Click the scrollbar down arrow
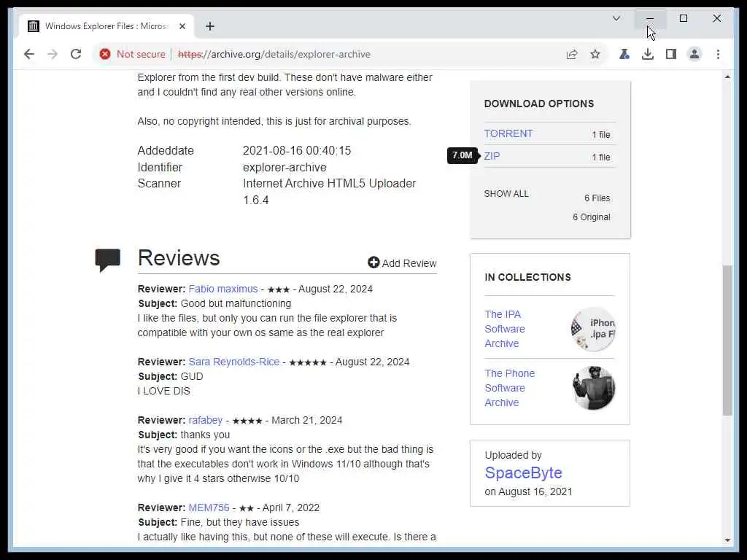Image resolution: width=747 pixels, height=560 pixels. click(x=727, y=540)
